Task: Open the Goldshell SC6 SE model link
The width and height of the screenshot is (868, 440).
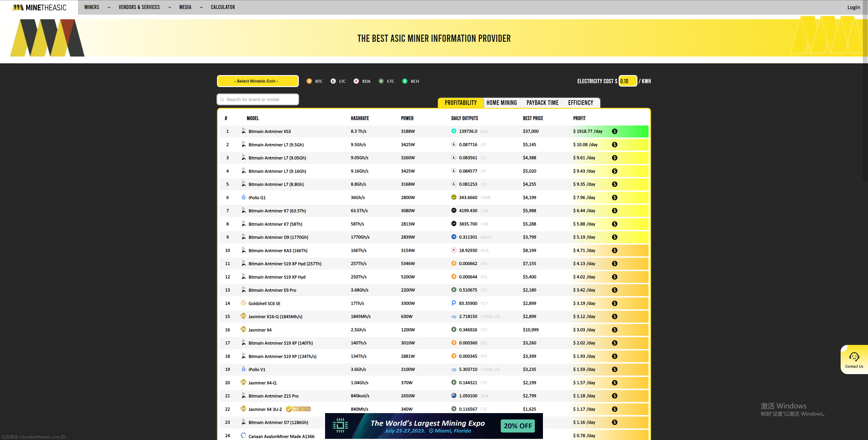Action: [x=264, y=303]
